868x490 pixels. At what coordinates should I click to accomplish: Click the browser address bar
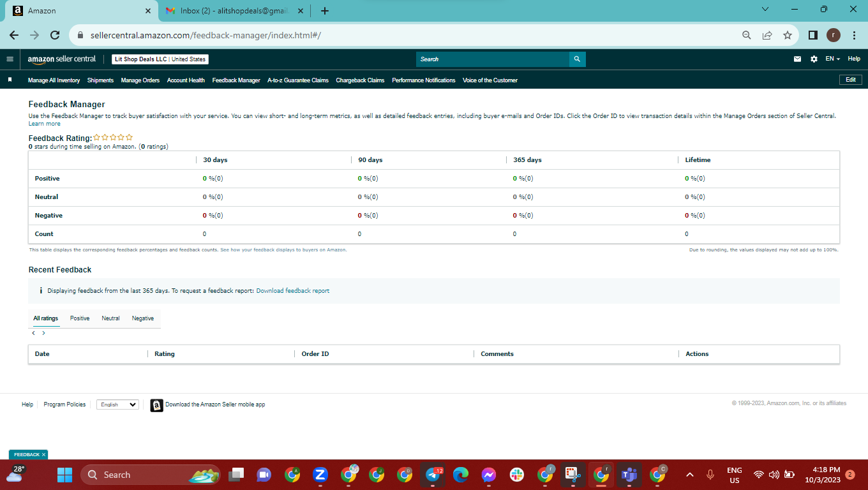click(x=408, y=36)
